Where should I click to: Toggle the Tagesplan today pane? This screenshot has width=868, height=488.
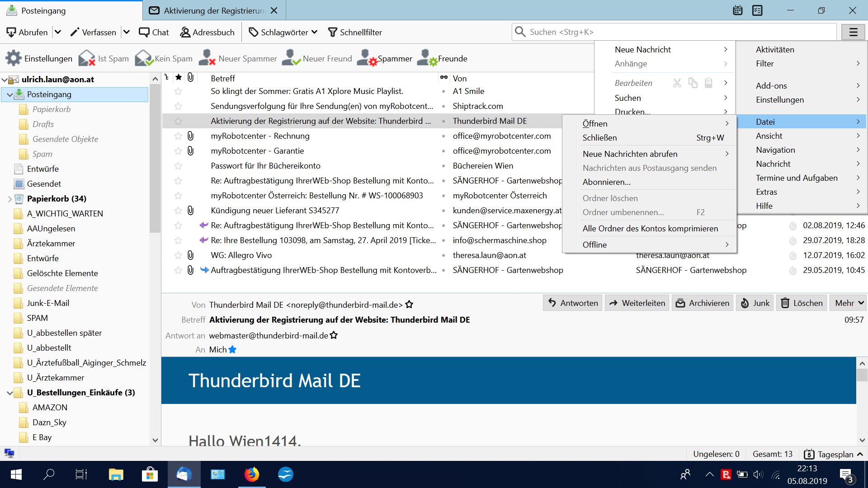pos(834,454)
